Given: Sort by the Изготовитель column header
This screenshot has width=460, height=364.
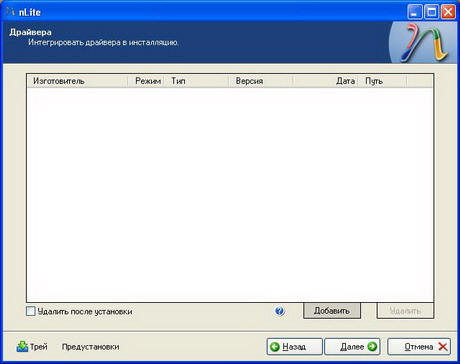Looking at the screenshot, I should click(x=77, y=81).
